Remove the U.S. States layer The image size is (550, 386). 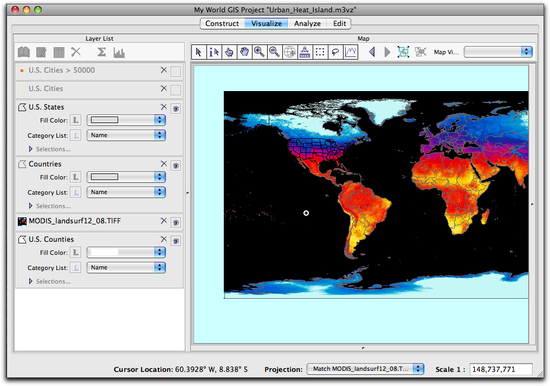pyautogui.click(x=164, y=107)
